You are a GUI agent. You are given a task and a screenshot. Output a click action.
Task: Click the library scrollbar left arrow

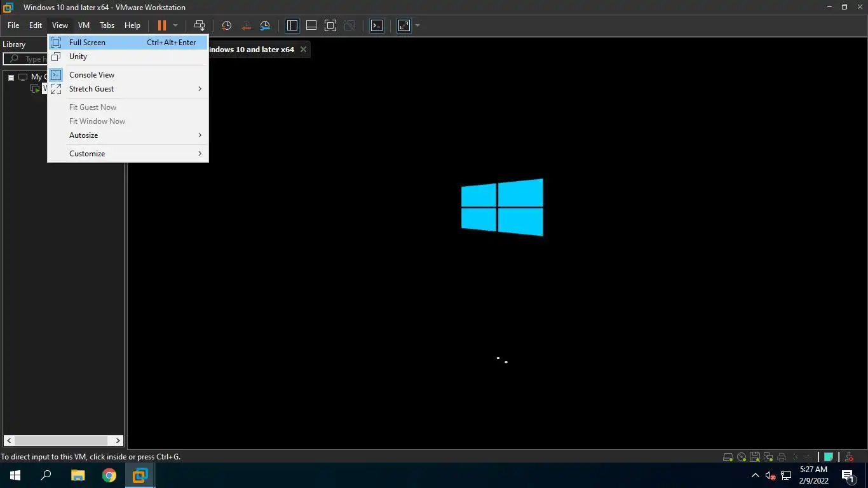9,440
